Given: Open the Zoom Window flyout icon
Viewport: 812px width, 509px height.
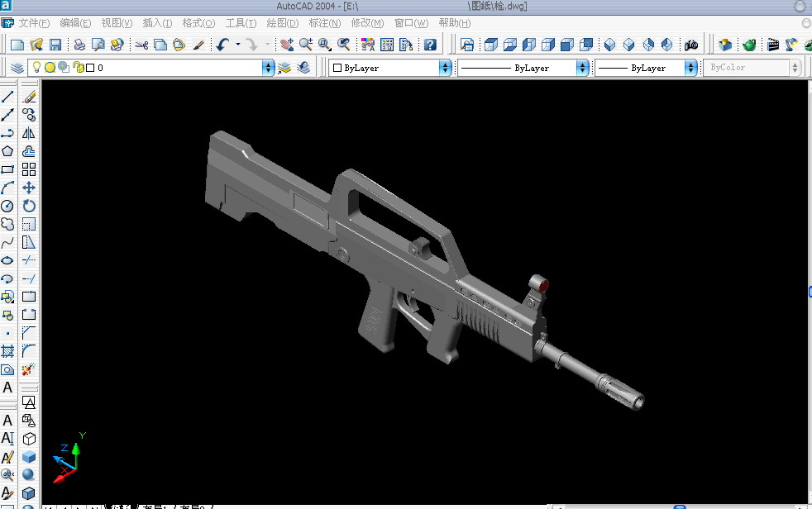Looking at the screenshot, I should [x=324, y=45].
